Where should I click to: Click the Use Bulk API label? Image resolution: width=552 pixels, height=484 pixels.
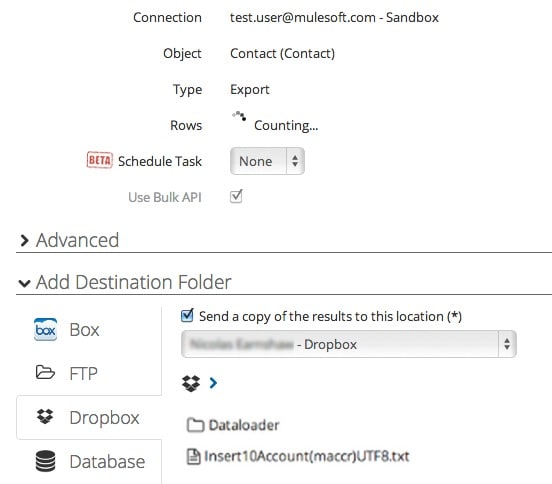(165, 197)
